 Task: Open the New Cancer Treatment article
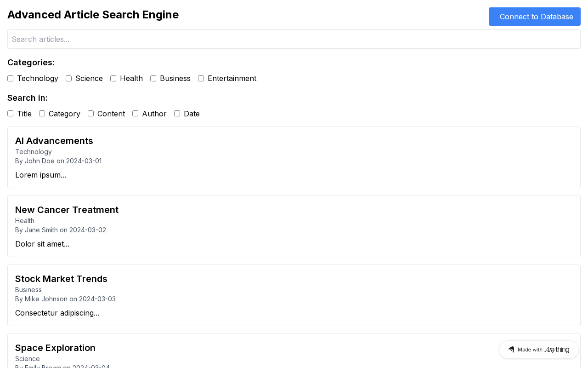67,210
